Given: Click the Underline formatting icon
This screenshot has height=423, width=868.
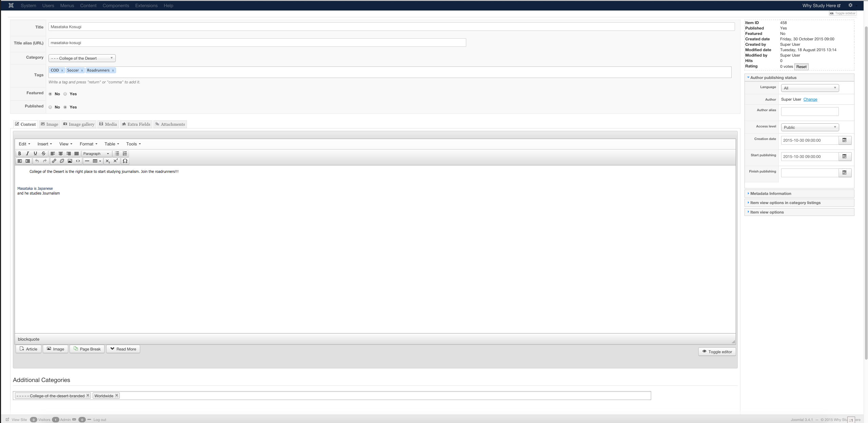Looking at the screenshot, I should tap(35, 153).
